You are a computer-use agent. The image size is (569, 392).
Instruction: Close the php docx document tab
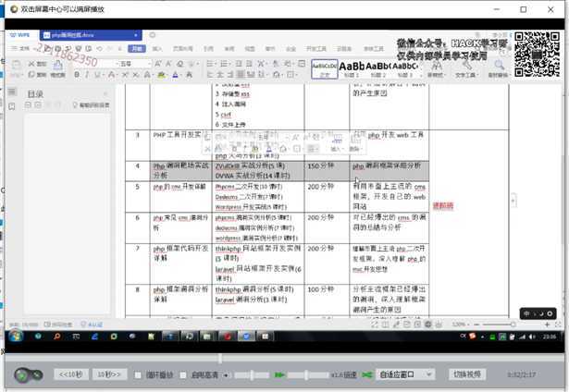(x=136, y=35)
